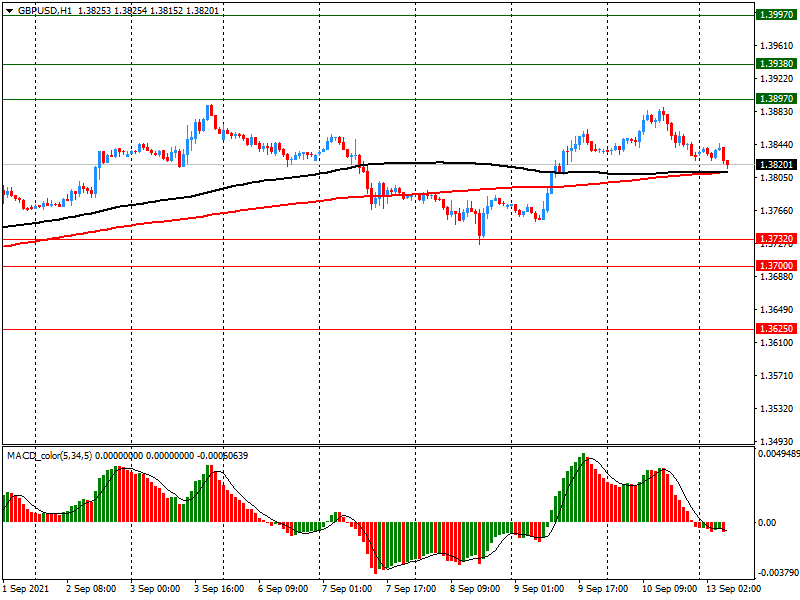Click the 1.38440 price scale value
800x600 pixels.
click(x=777, y=145)
